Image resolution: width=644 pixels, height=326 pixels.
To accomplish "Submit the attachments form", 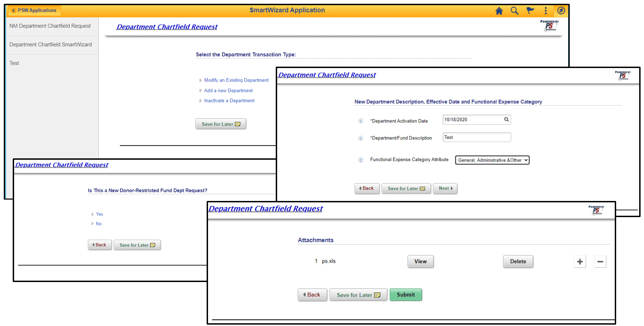I will (405, 294).
